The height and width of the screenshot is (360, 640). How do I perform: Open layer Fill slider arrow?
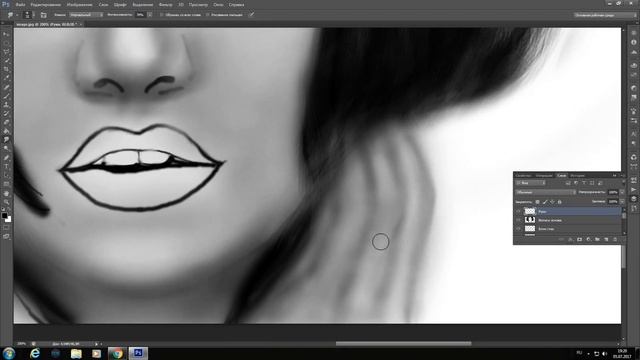[x=622, y=202]
